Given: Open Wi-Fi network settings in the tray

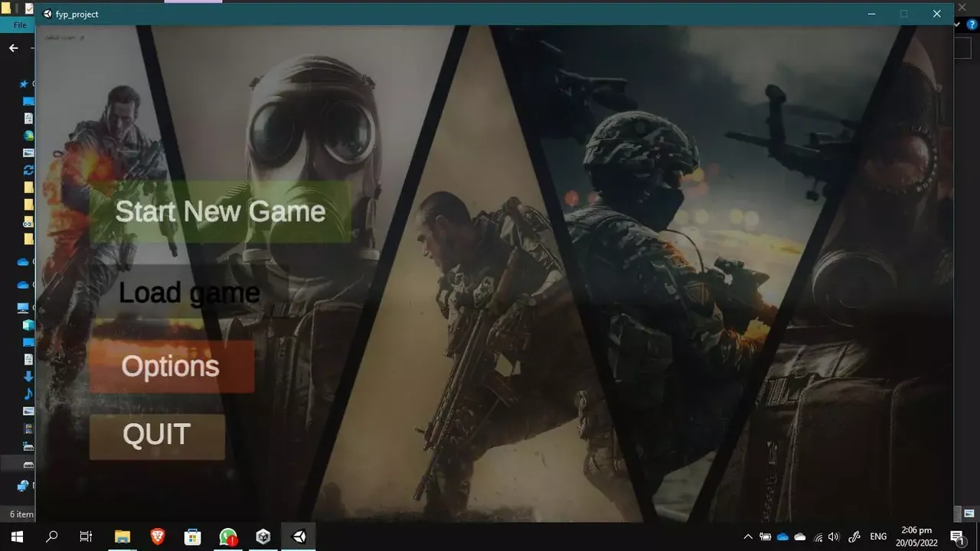Looking at the screenshot, I should point(818,536).
